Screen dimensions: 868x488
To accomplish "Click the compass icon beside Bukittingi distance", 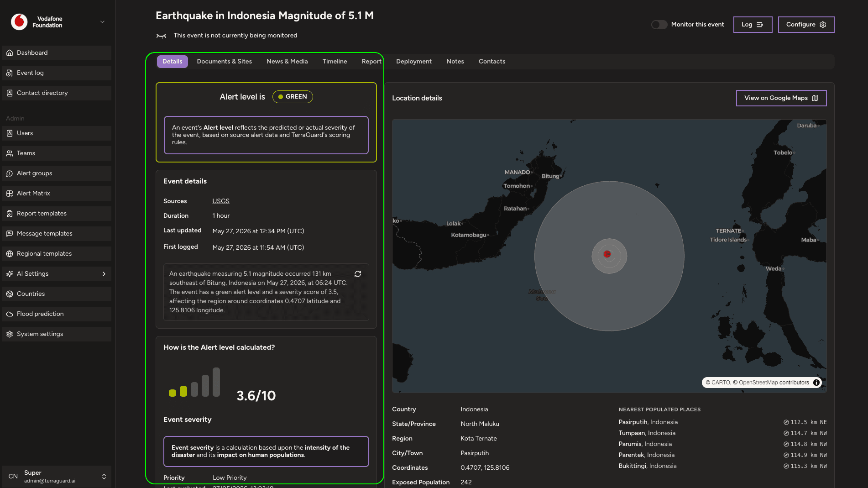I will click(x=786, y=466).
